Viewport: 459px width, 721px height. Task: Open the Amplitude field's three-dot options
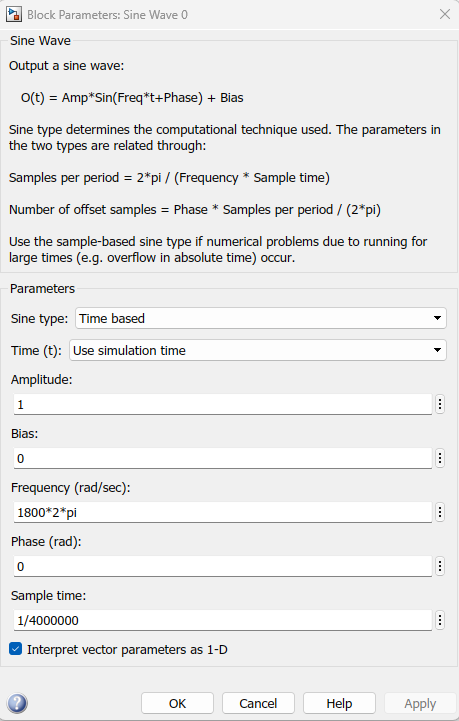coord(440,404)
